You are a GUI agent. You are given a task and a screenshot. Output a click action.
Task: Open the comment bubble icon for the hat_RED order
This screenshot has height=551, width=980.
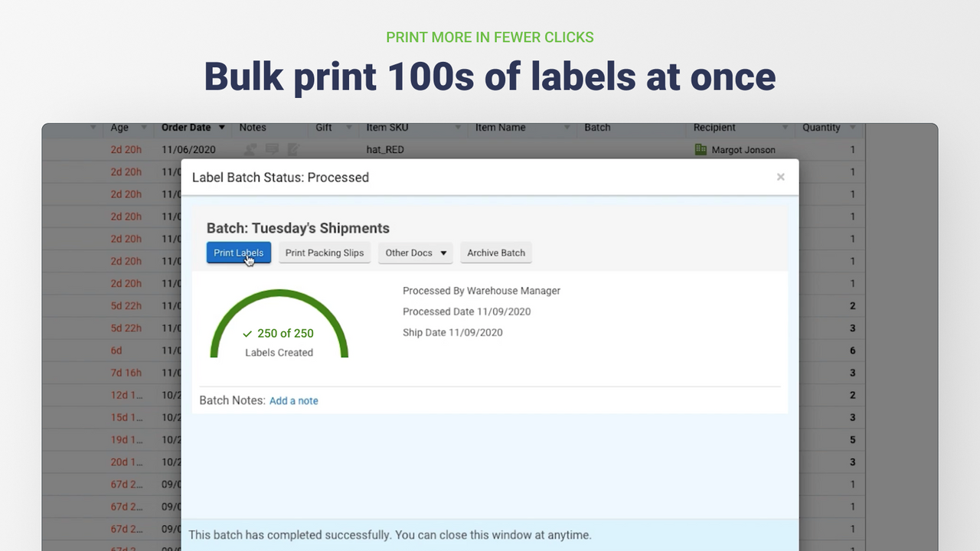[x=272, y=149]
